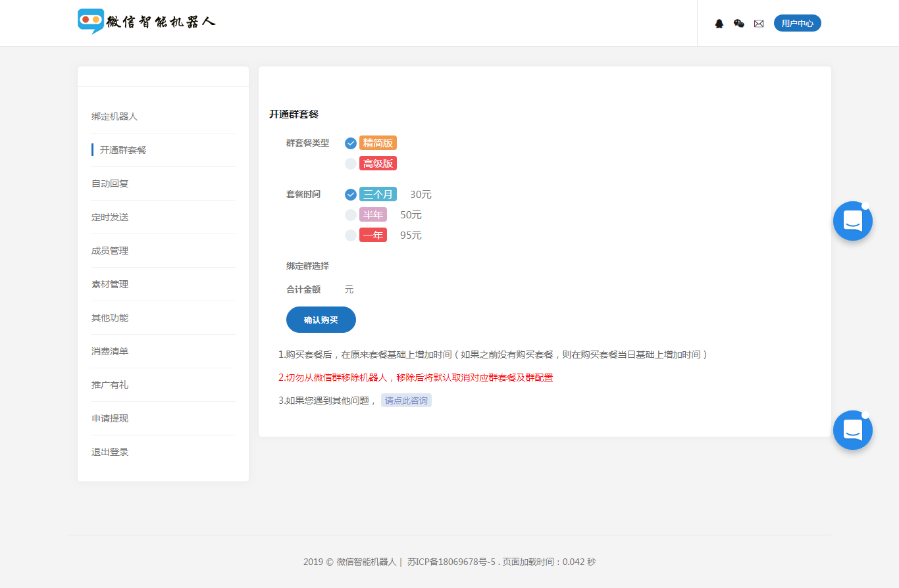Click the orange 精简版 label
Viewport: 899px width, 588px height.
pos(378,143)
